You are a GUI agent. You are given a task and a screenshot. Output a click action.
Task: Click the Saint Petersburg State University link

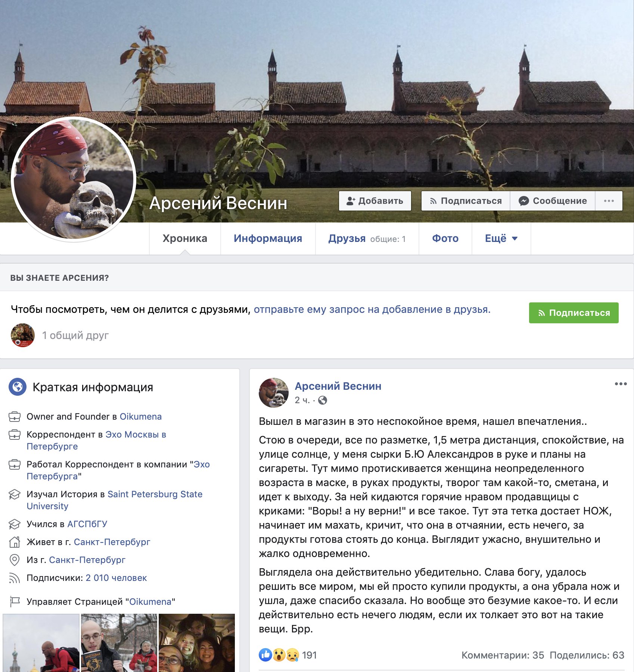115,500
